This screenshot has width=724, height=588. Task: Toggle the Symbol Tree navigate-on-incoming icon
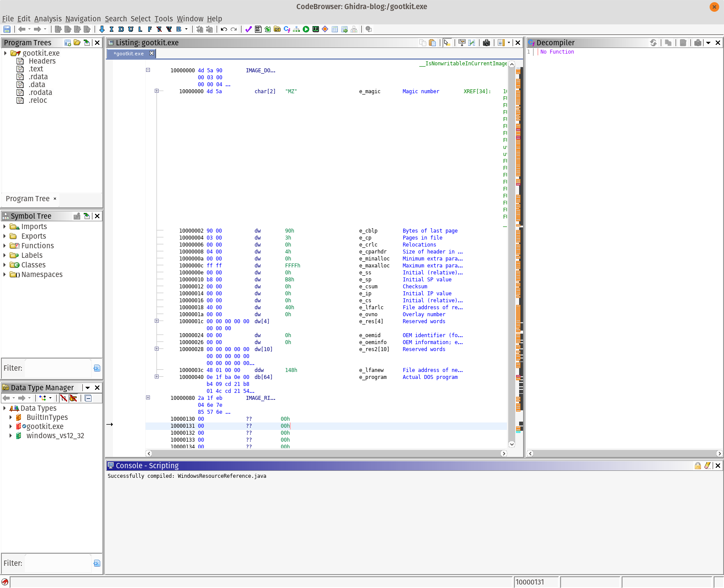pyautogui.click(x=87, y=216)
